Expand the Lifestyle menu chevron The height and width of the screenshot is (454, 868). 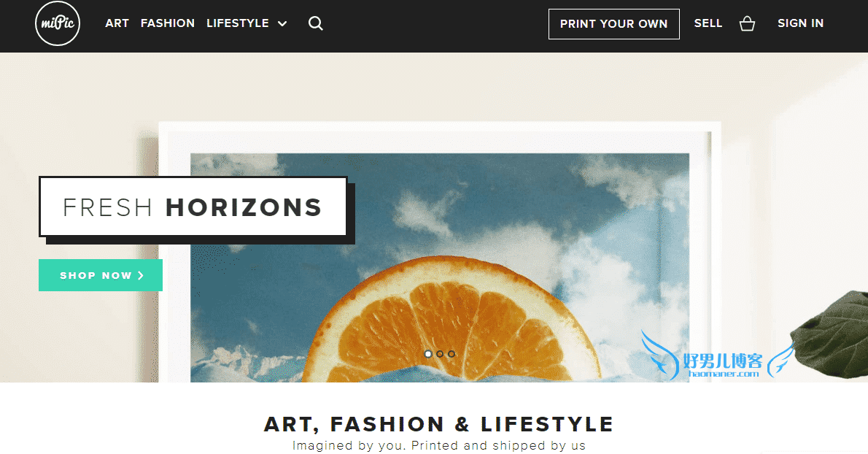point(282,24)
